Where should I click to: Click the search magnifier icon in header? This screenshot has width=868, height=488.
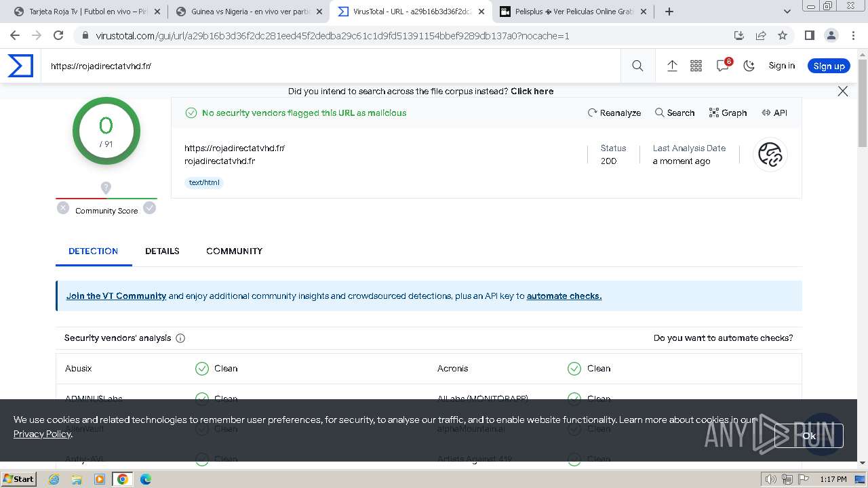click(637, 66)
